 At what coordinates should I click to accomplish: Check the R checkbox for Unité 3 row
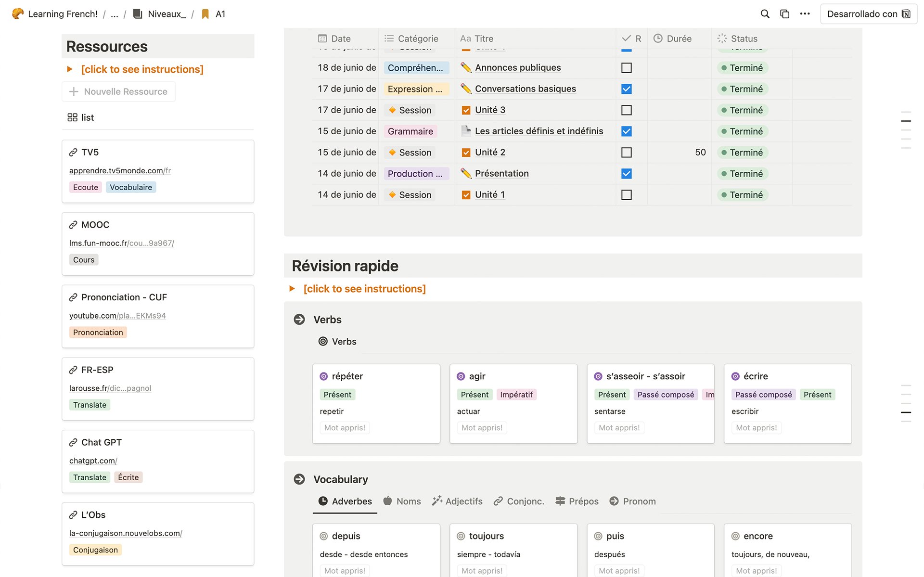click(x=626, y=110)
